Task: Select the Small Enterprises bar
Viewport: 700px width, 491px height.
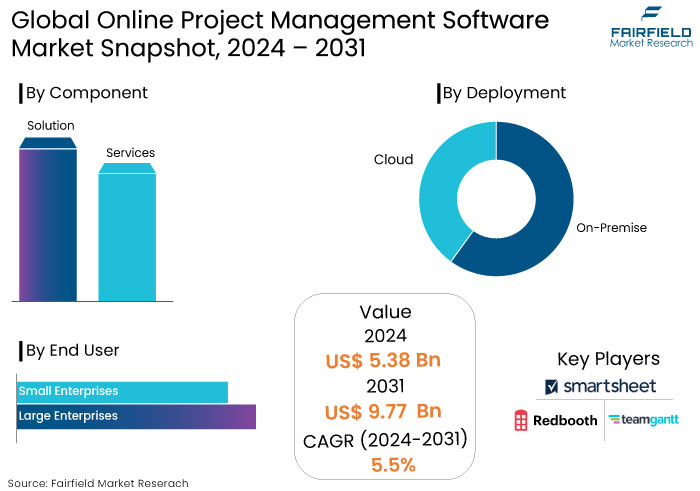Action: tap(122, 392)
